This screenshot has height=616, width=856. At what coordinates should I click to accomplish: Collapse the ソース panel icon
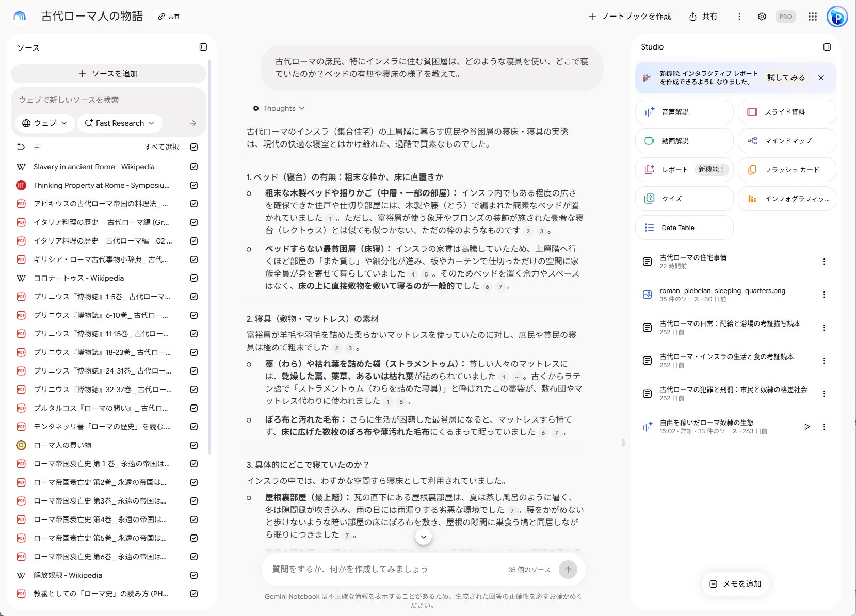point(203,47)
